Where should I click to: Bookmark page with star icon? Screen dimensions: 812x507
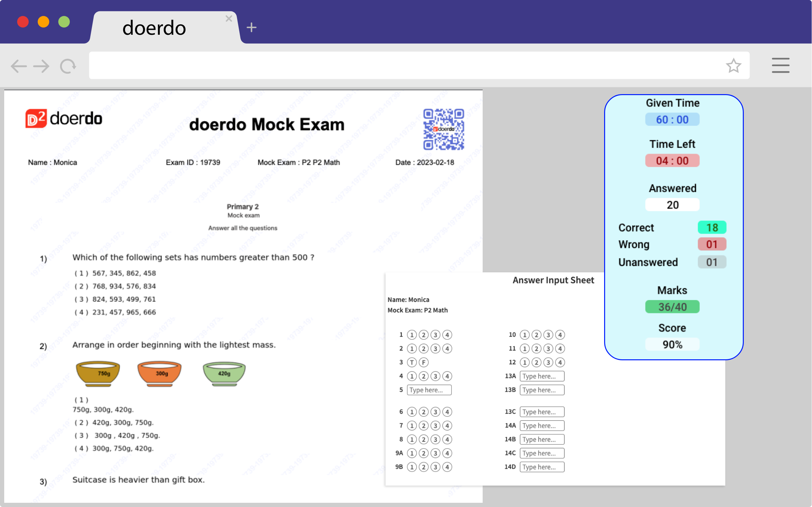[x=733, y=66]
